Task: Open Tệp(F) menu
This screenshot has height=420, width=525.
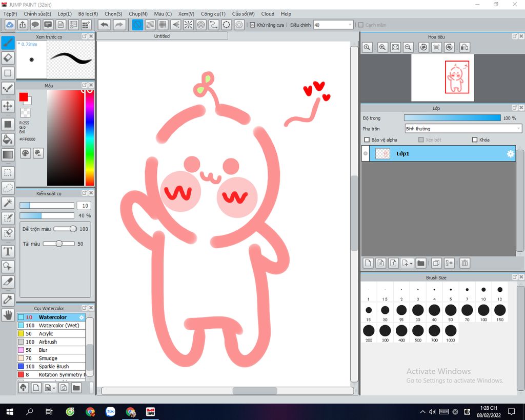Action: [x=10, y=14]
